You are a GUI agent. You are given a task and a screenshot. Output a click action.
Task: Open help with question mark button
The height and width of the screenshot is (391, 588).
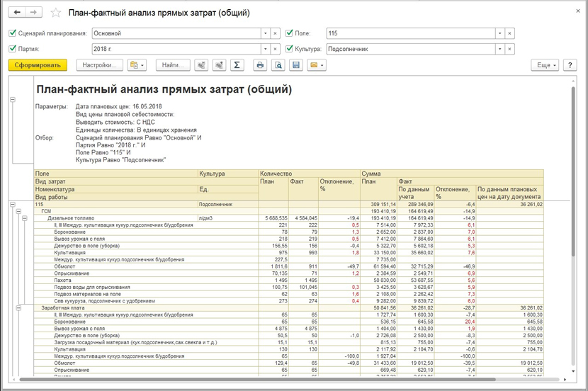571,65
